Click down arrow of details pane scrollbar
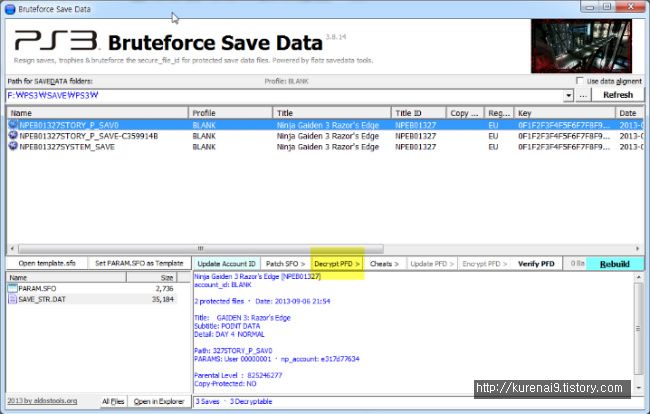 (638, 387)
